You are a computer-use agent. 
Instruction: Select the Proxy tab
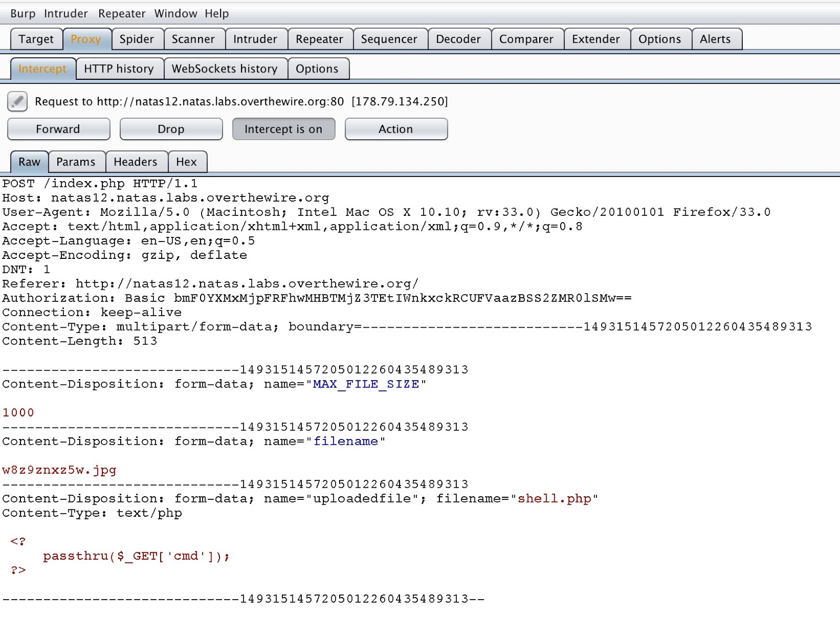86,39
